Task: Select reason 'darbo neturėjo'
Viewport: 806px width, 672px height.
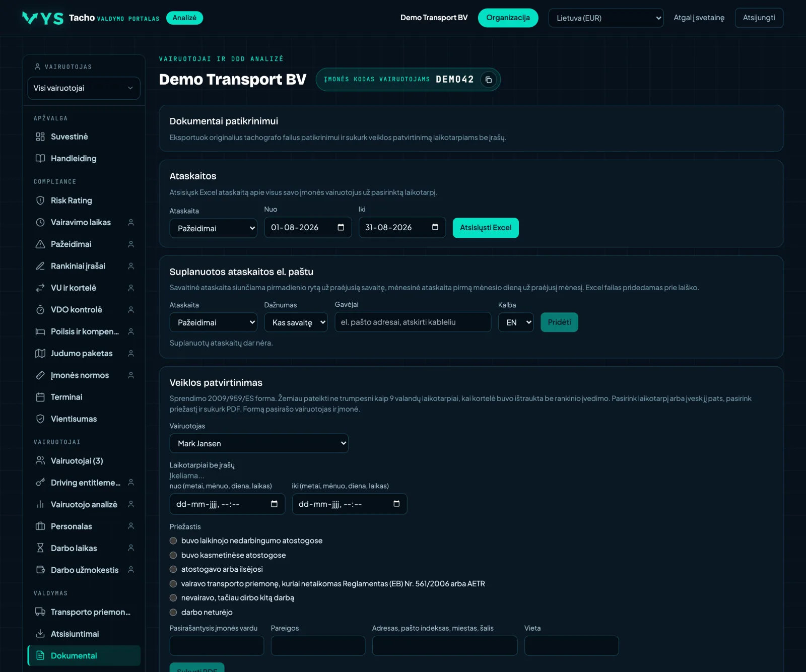Action: 173,613
